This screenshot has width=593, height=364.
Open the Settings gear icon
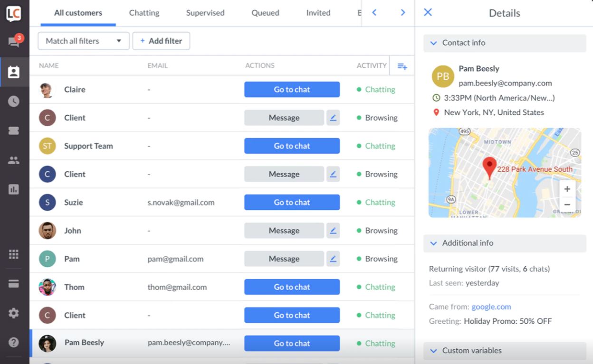click(x=14, y=313)
